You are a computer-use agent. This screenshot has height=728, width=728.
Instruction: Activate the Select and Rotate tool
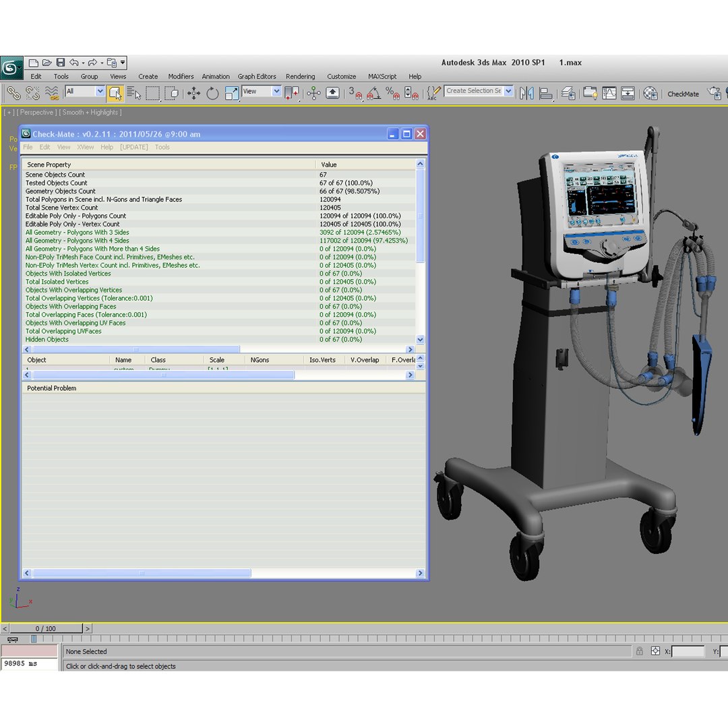[212, 93]
